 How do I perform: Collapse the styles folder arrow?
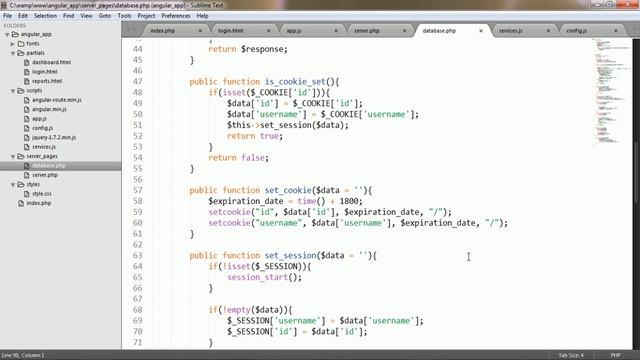(x=13, y=185)
